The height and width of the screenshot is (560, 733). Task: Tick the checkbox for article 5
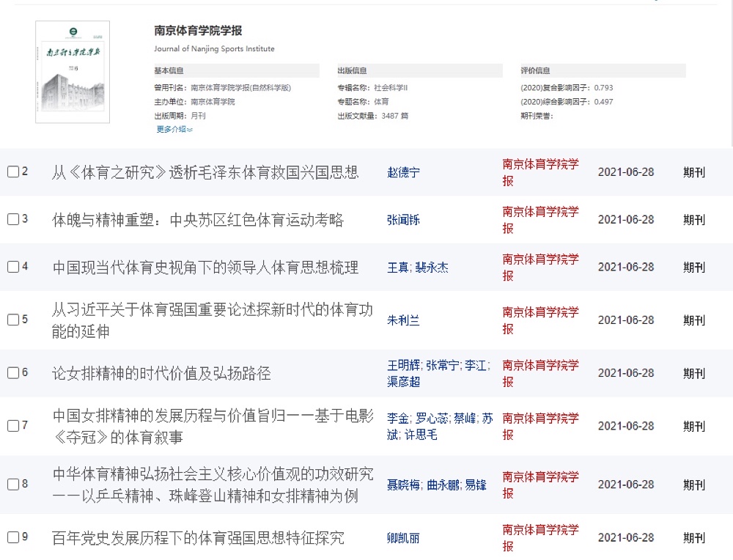click(x=13, y=320)
